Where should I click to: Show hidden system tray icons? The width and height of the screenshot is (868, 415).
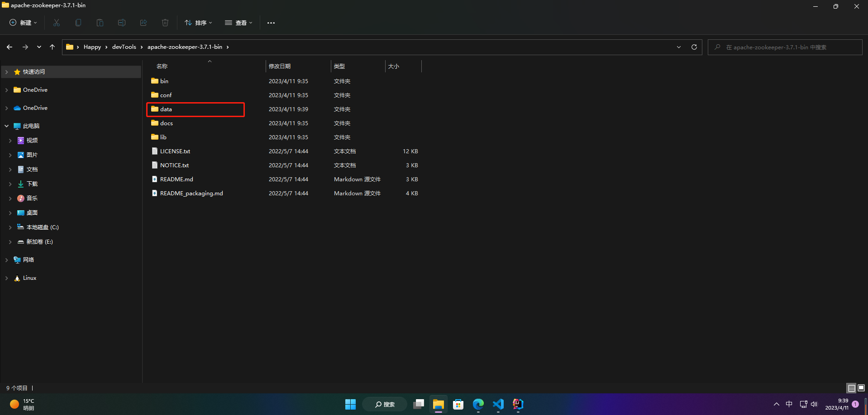[x=777, y=404]
